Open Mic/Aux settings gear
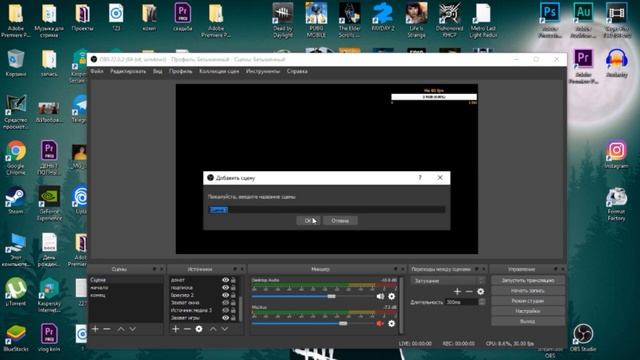This screenshot has width=640, height=360. (x=391, y=323)
